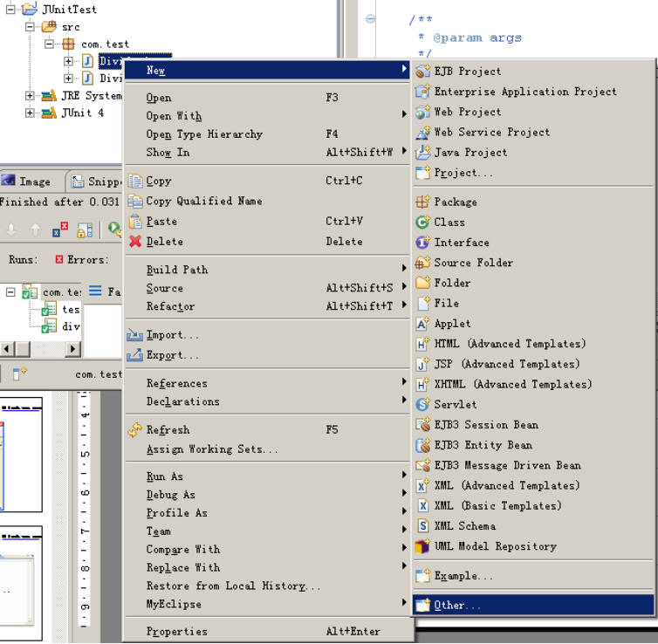This screenshot has height=644, width=658.
Task: Select the Servlet icon
Action: (x=422, y=404)
